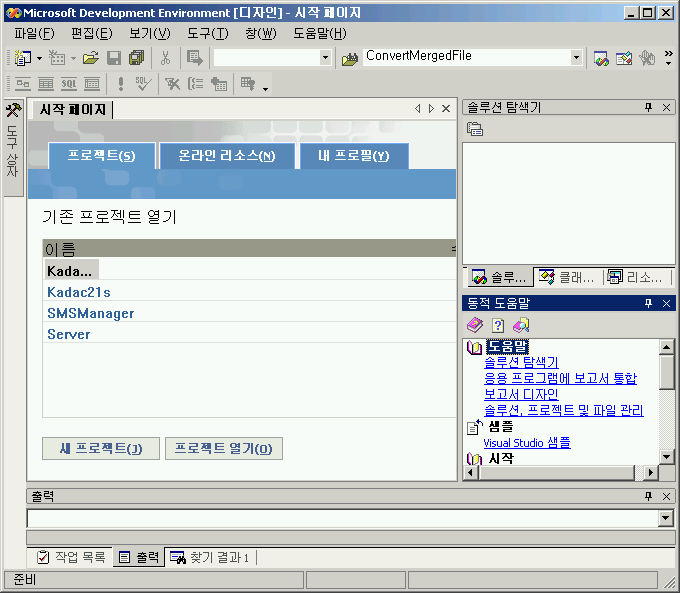Open the 도구(T) menu
Screen dimensions: 680x593
tap(208, 33)
